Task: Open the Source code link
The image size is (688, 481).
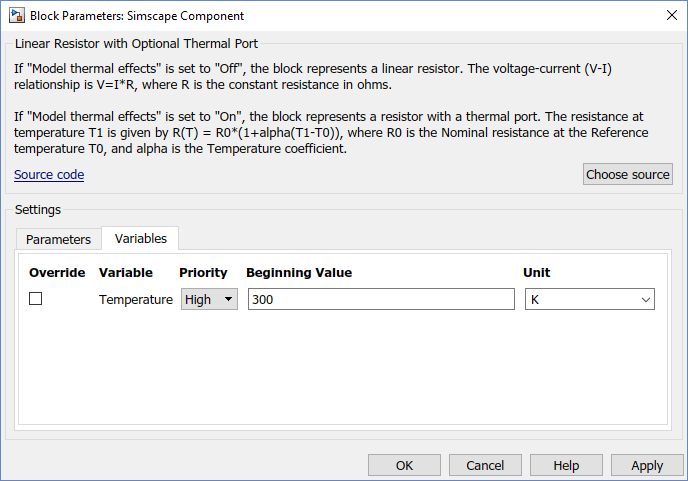Action: point(49,175)
